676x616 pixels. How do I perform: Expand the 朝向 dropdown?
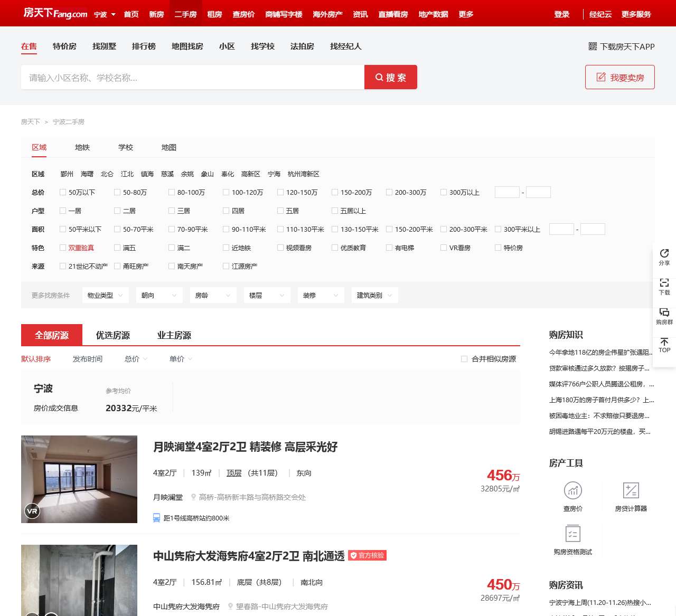159,295
